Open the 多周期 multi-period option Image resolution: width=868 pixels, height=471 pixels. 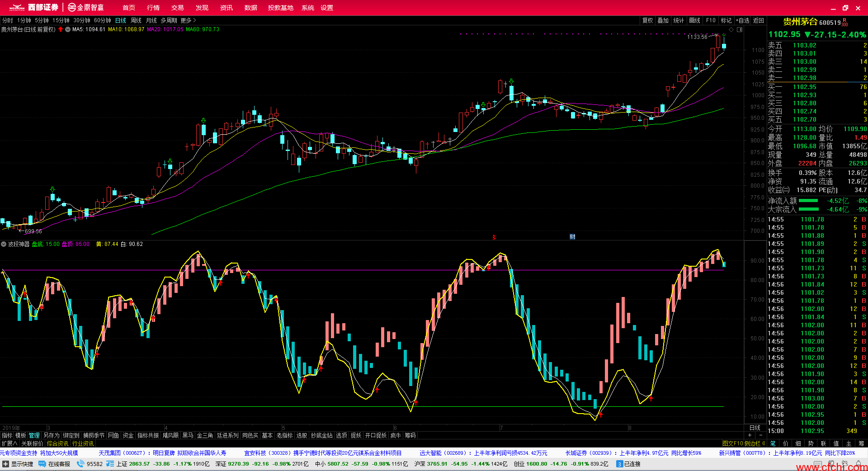pos(169,20)
